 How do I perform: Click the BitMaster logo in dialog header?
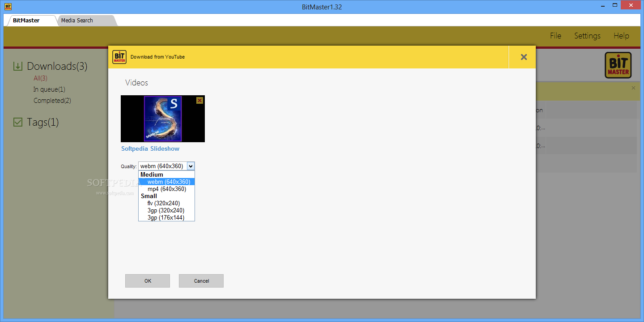coord(119,57)
